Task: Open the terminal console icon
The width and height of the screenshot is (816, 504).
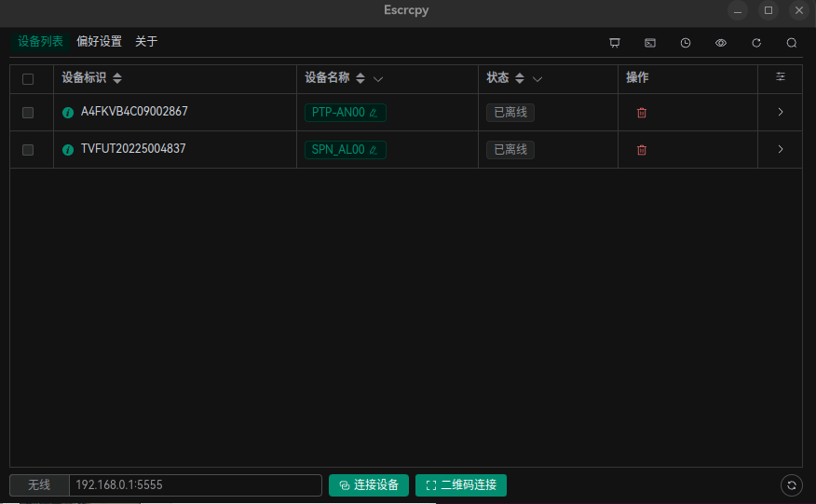Action: tap(650, 43)
